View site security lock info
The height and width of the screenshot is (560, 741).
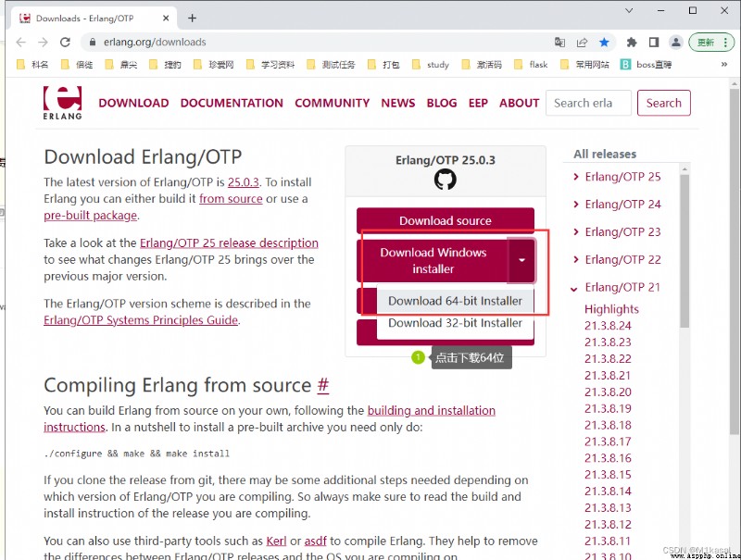(x=93, y=42)
